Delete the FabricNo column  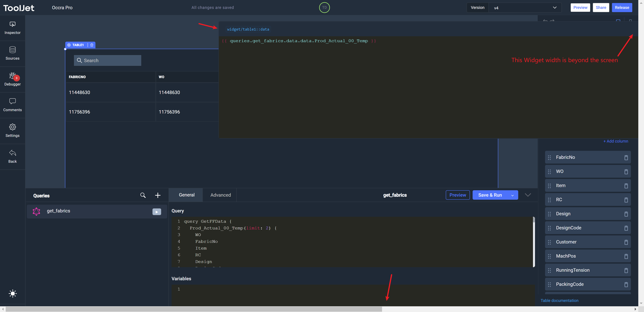[x=626, y=158]
